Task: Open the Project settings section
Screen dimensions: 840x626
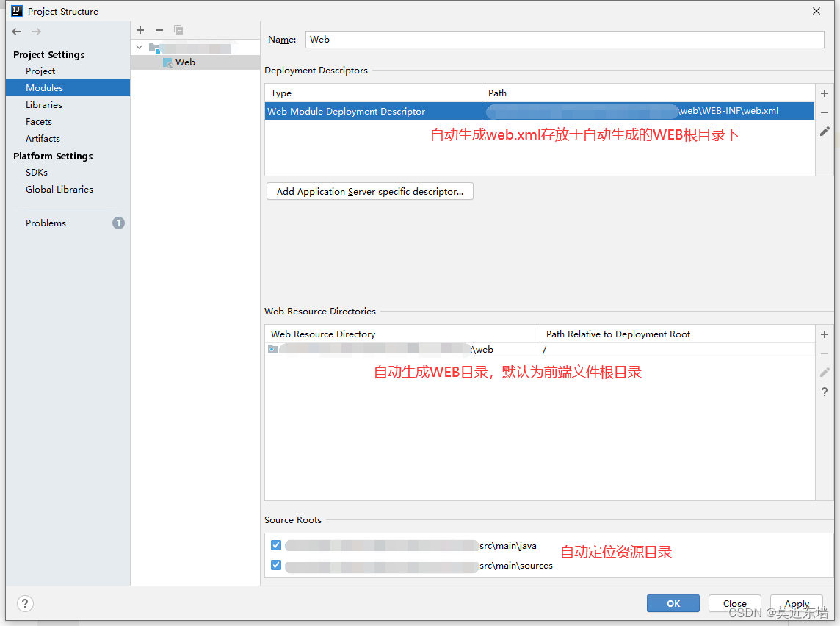Action: pos(40,71)
